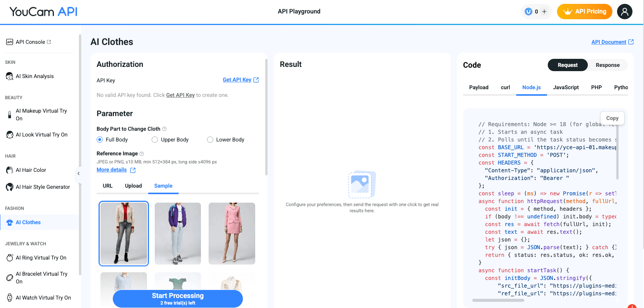Viewport: 644px width, 308px height.
Task: Show the Request code view
Action: (567, 65)
